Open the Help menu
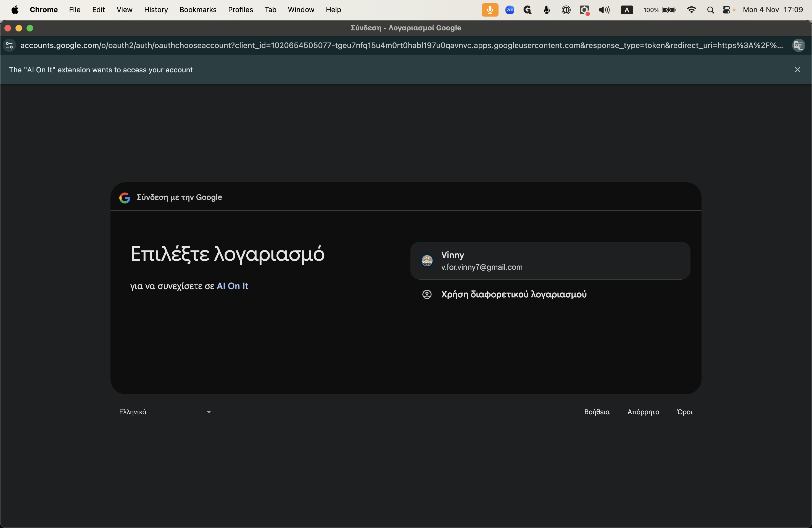This screenshot has width=812, height=528. pyautogui.click(x=333, y=10)
